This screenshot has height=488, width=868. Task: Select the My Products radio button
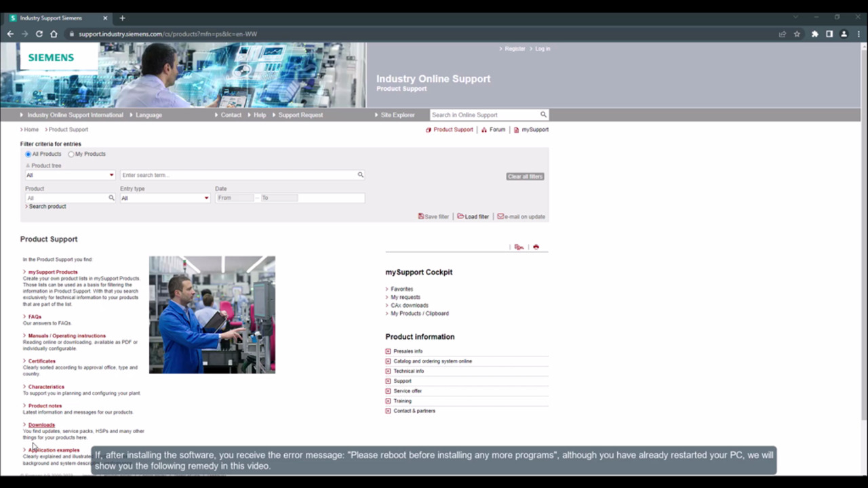coord(71,155)
